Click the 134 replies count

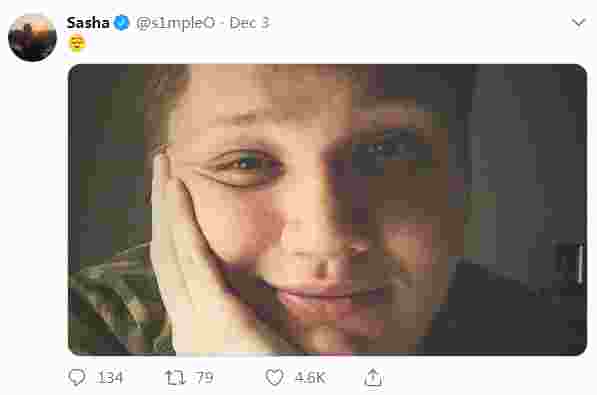(110, 378)
